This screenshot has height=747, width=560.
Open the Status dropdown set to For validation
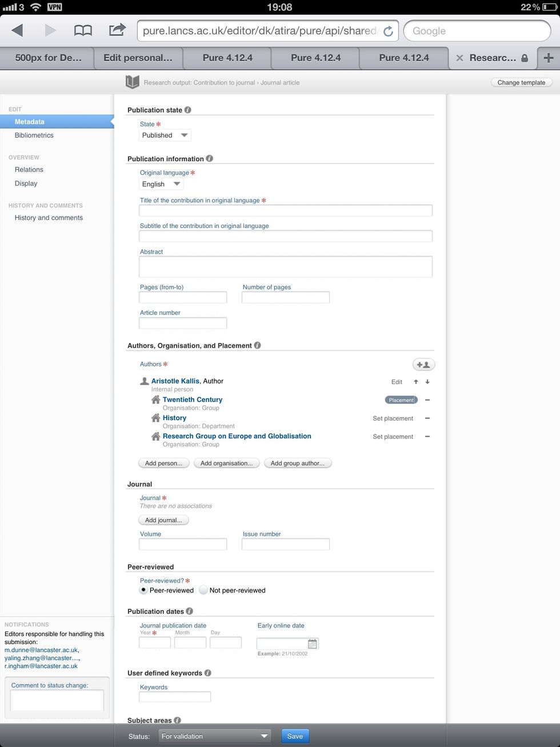(214, 736)
